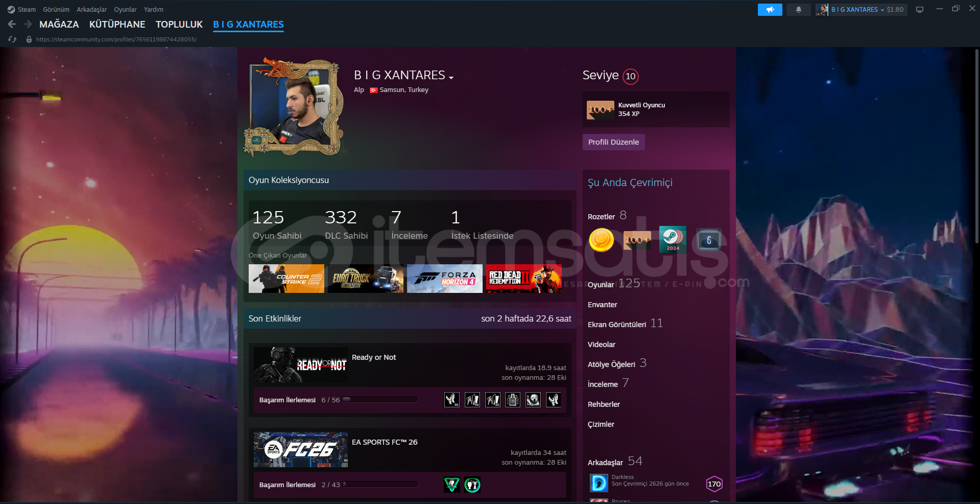
Task: Click the level 10 circle badge
Action: [x=631, y=76]
